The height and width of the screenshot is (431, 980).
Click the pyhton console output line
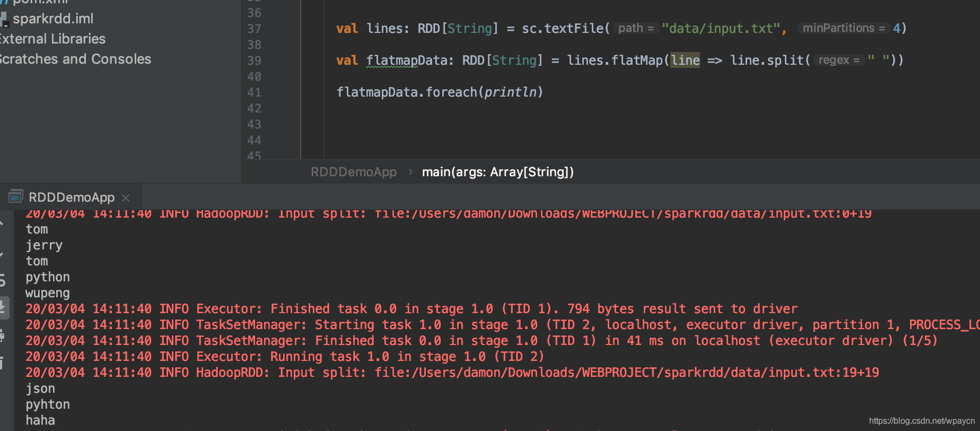point(48,404)
